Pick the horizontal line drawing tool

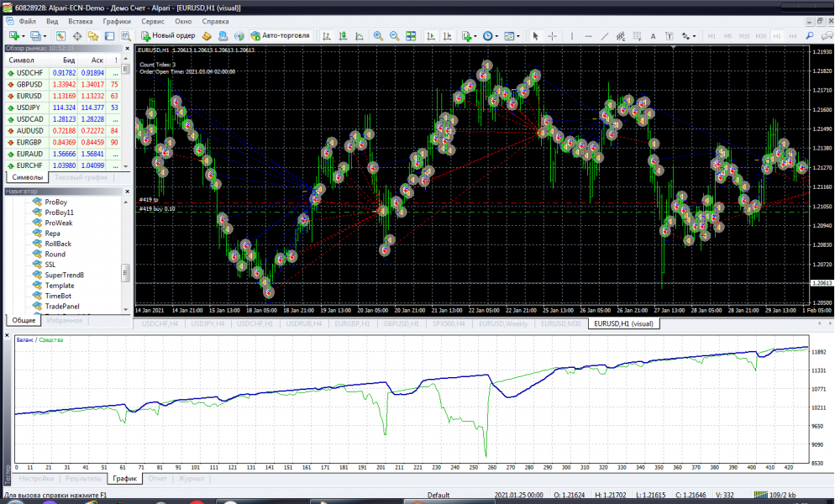pyautogui.click(x=588, y=36)
